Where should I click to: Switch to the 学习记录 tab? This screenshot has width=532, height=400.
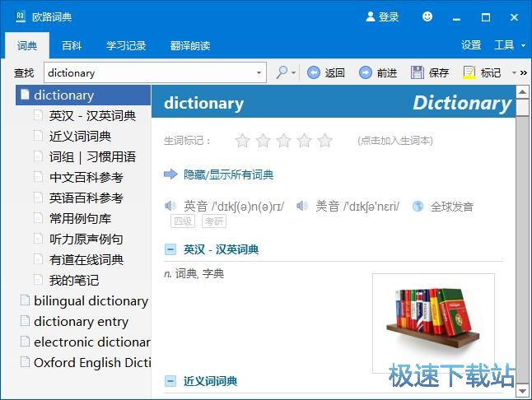coord(126,45)
